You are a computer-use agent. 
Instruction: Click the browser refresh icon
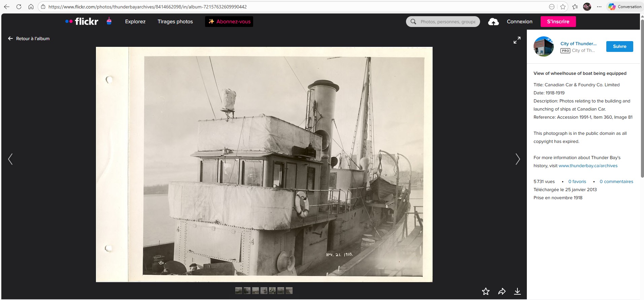(19, 7)
